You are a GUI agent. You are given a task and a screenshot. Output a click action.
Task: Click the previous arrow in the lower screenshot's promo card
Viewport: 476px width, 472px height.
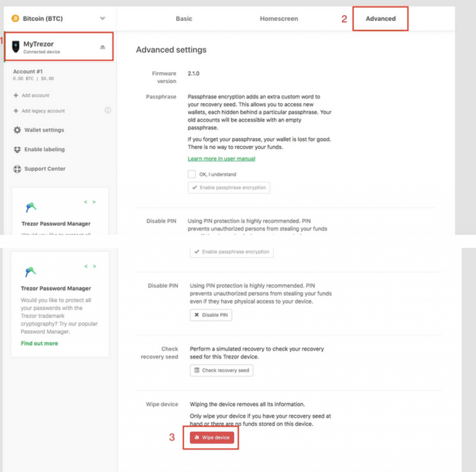86,266
